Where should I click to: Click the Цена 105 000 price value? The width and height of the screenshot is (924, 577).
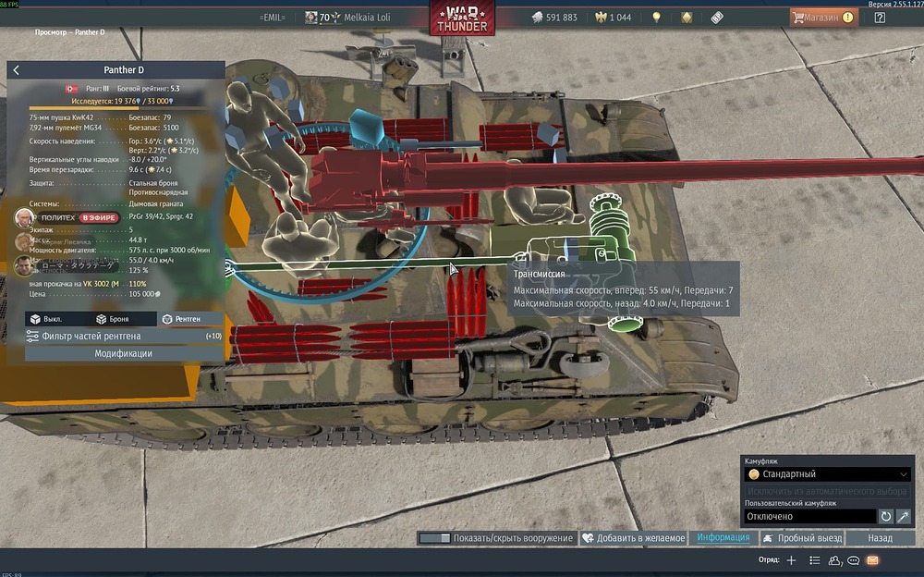click(144, 294)
